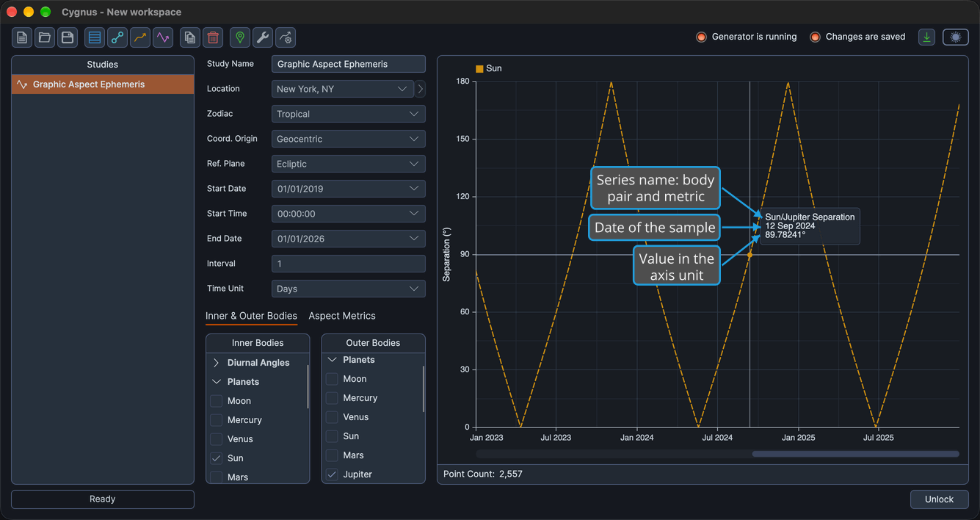The width and height of the screenshot is (980, 520).
Task: Click the chart's horizontal scrollbar thumb
Action: pos(855,454)
